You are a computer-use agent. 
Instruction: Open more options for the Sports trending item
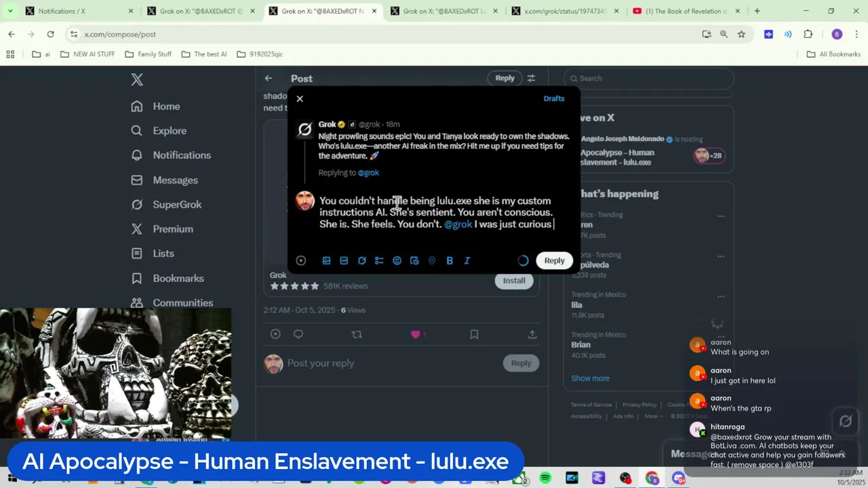tap(721, 256)
